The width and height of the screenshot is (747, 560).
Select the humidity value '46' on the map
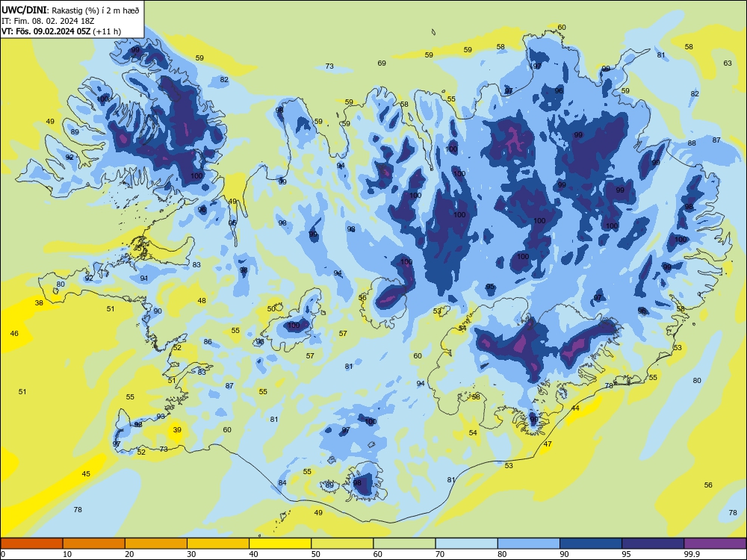coord(14,333)
